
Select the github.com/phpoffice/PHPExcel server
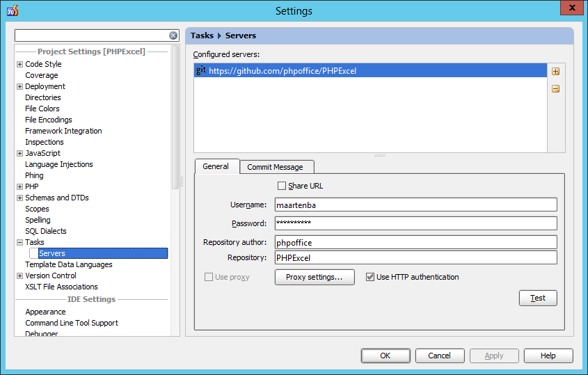point(370,70)
